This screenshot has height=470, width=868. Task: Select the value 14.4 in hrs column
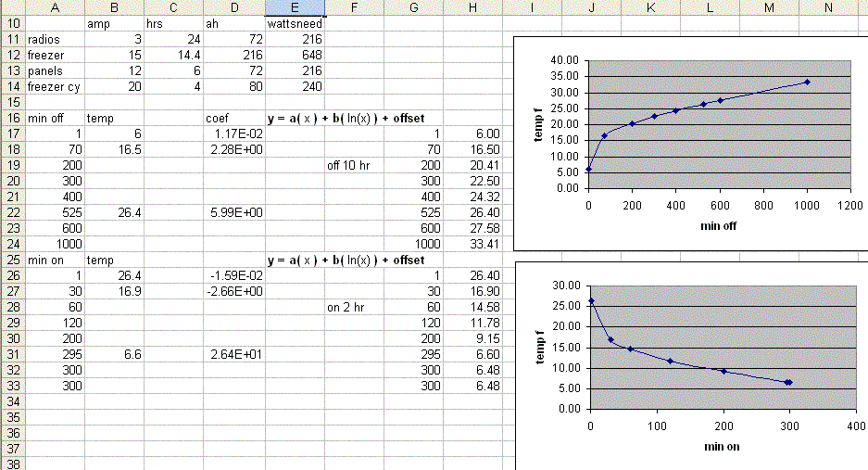click(174, 55)
